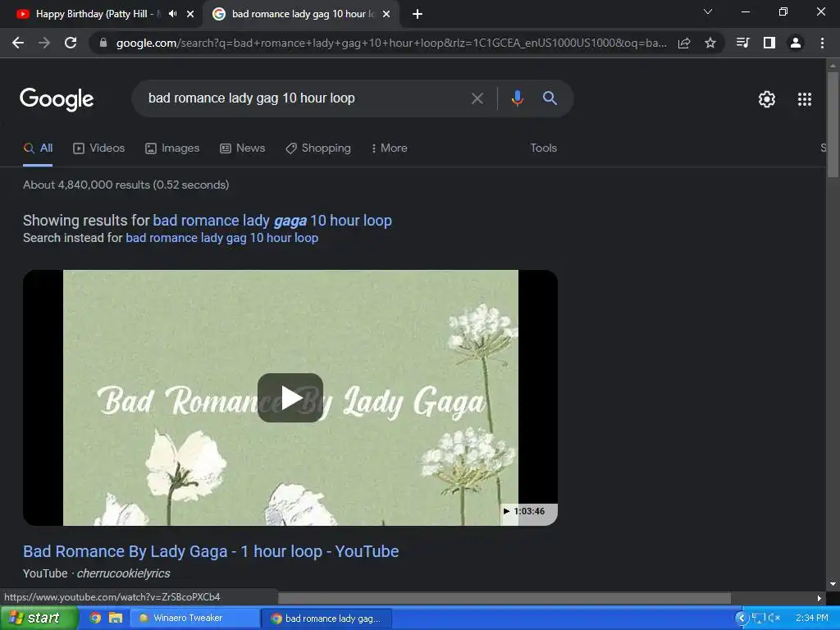Click the taskbar clock 2:34 PM
Viewport: 840px width, 630px height.
click(811, 619)
